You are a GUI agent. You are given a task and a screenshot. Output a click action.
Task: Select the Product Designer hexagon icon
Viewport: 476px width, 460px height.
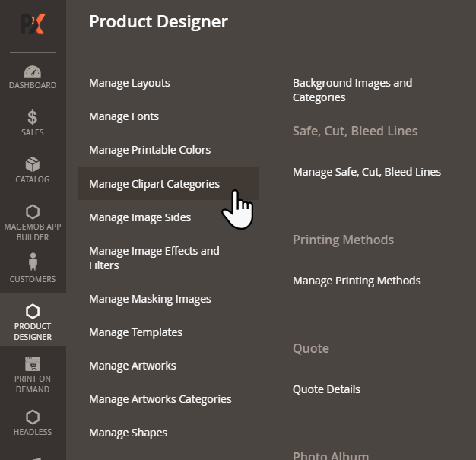[33, 311]
